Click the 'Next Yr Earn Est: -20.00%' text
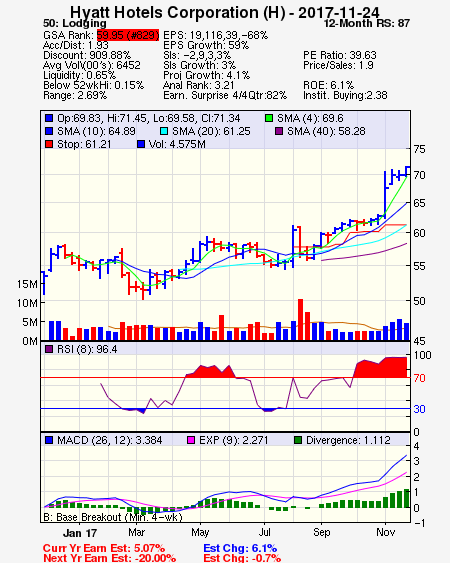Image resolution: width=450 pixels, height=563 pixels. [x=110, y=558]
